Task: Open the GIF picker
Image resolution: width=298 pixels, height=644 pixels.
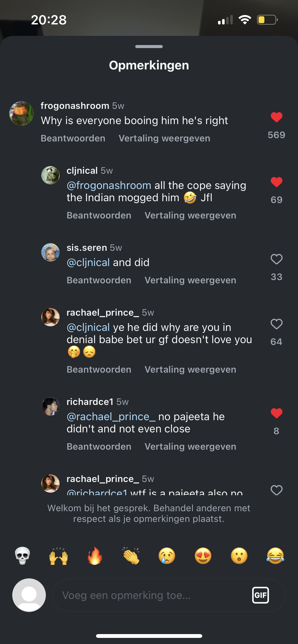Action: (x=260, y=595)
